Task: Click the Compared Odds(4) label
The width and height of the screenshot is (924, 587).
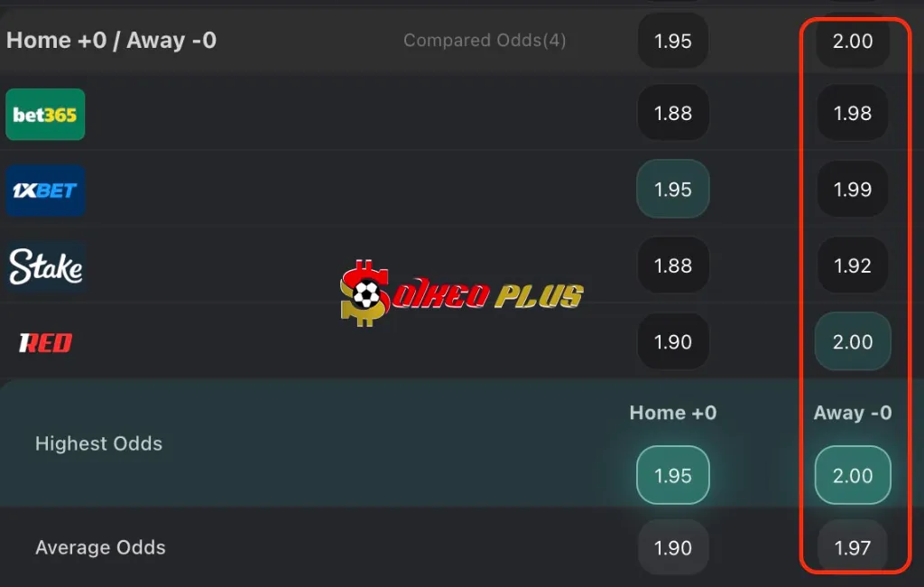Action: (485, 40)
